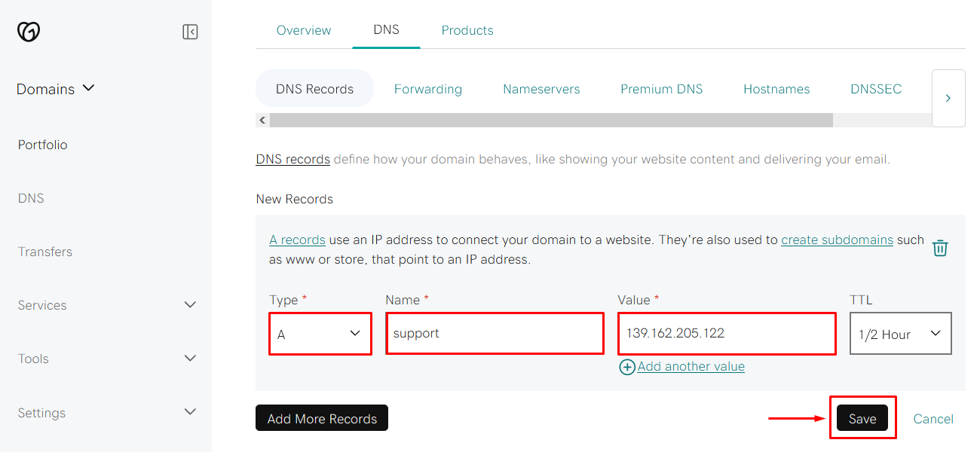Click the right arrow to reveal more DNS tabs
980x452 pixels.
948,98
